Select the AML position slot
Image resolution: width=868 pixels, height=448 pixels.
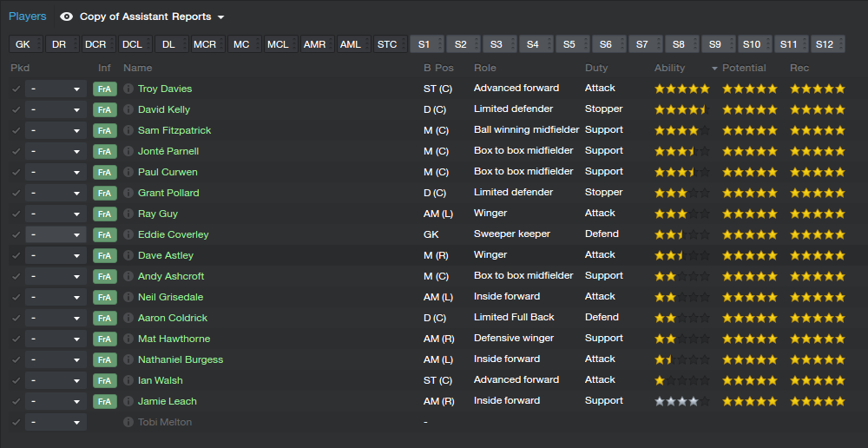pos(354,44)
